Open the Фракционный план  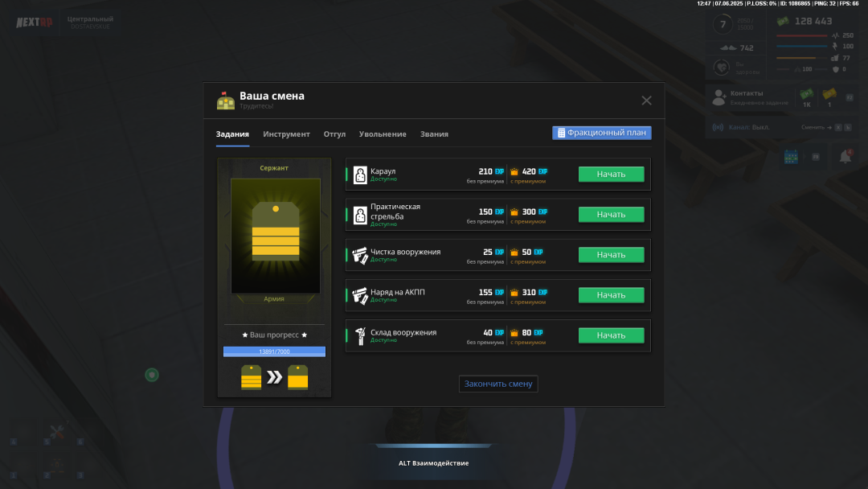[x=601, y=133]
